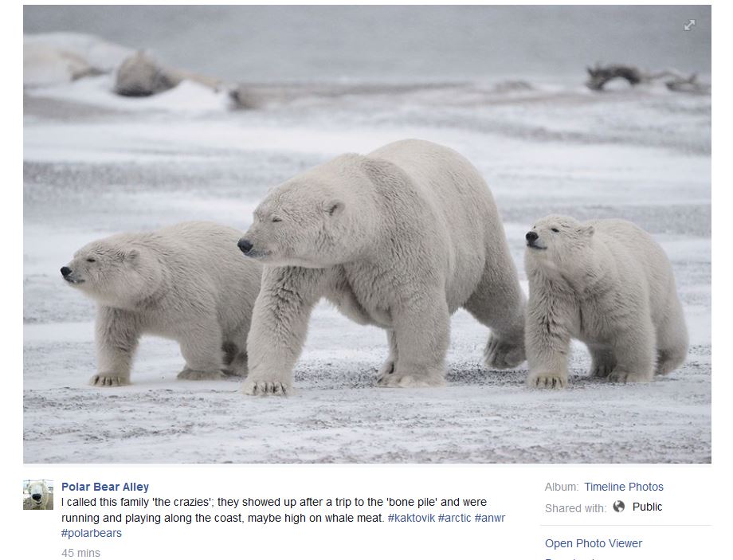
Task: Click the Album: label
Action: (562, 487)
